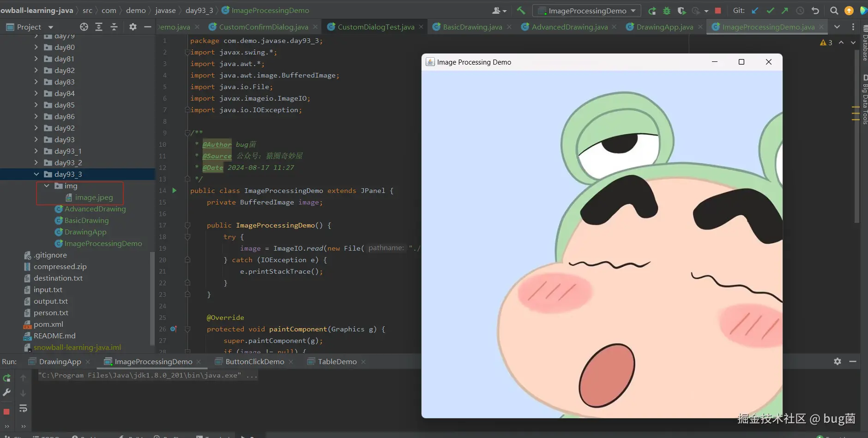Show hidden editor tabs dropdown arrow
Image resolution: width=868 pixels, height=438 pixels.
[x=837, y=27]
